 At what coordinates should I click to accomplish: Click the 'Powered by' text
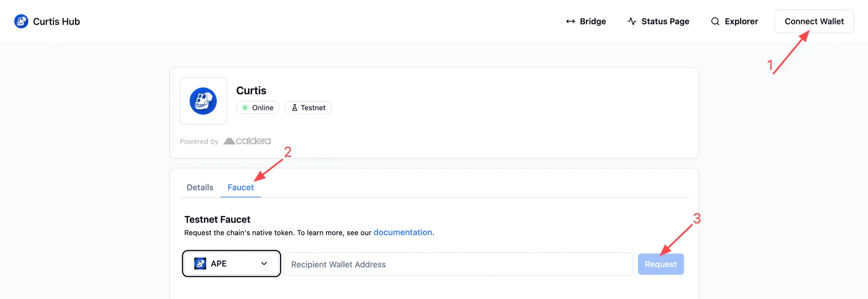(x=199, y=142)
